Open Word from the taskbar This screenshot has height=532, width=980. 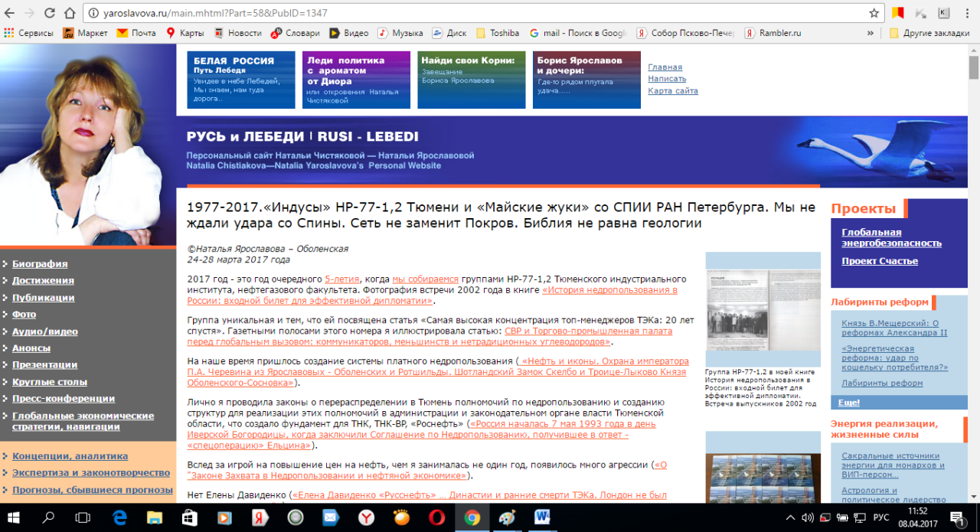tap(544, 517)
